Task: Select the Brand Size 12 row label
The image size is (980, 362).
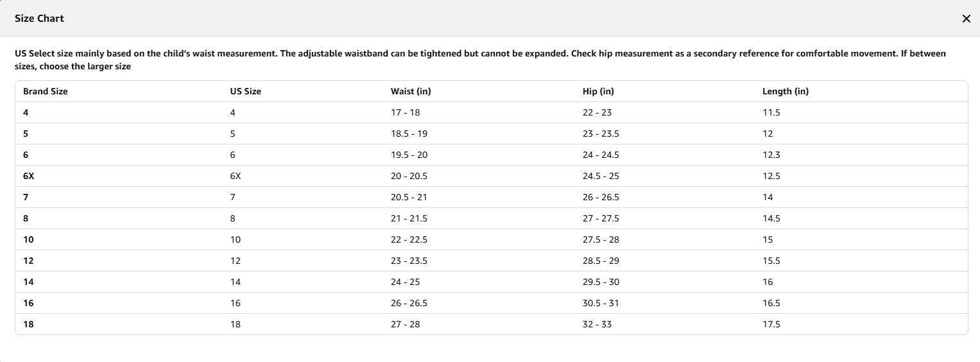Action: [28, 261]
